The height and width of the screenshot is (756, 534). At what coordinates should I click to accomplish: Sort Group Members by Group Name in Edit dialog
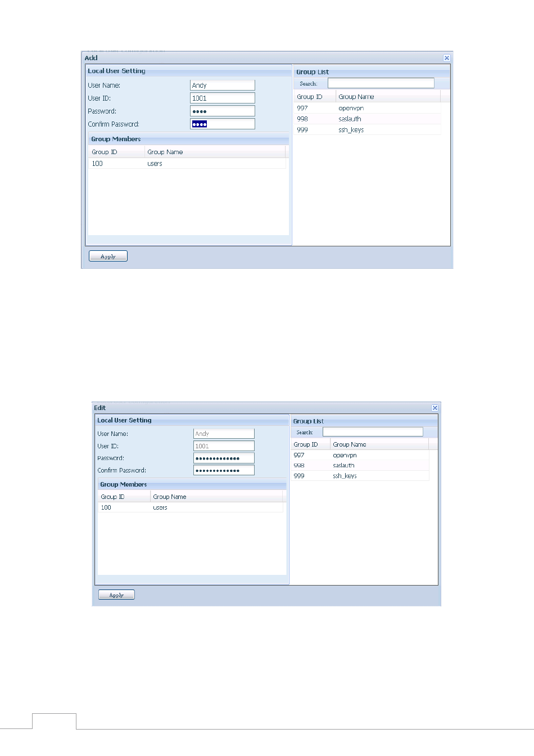(216, 497)
